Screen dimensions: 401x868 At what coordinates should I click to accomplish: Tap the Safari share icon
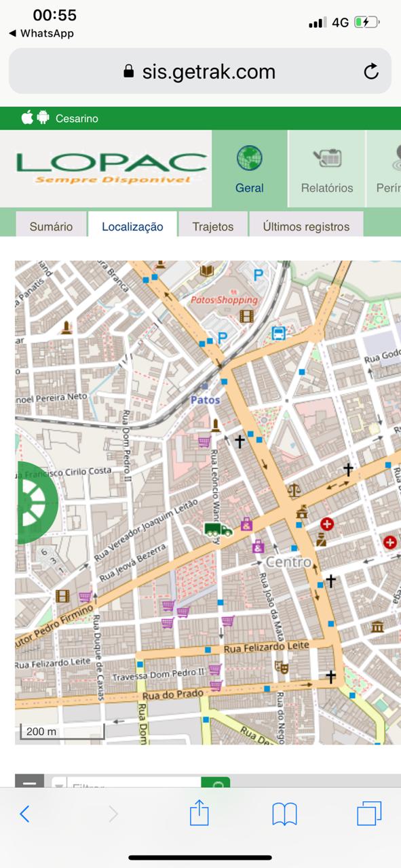click(x=199, y=812)
